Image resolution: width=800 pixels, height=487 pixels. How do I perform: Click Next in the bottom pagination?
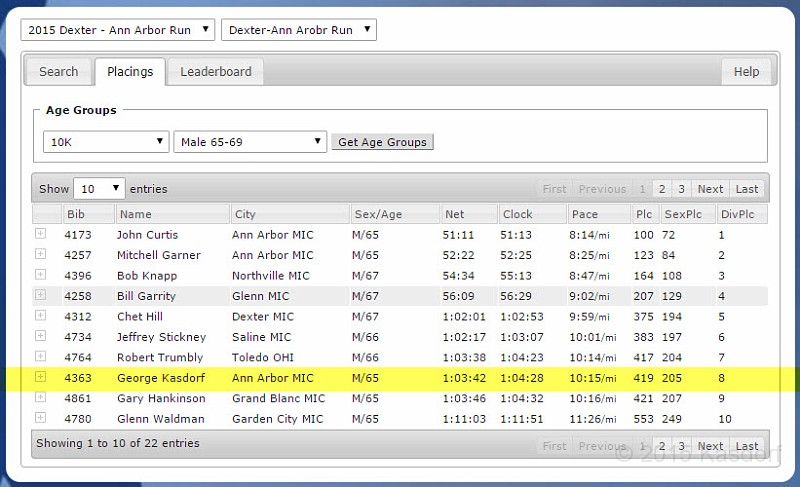coord(710,446)
